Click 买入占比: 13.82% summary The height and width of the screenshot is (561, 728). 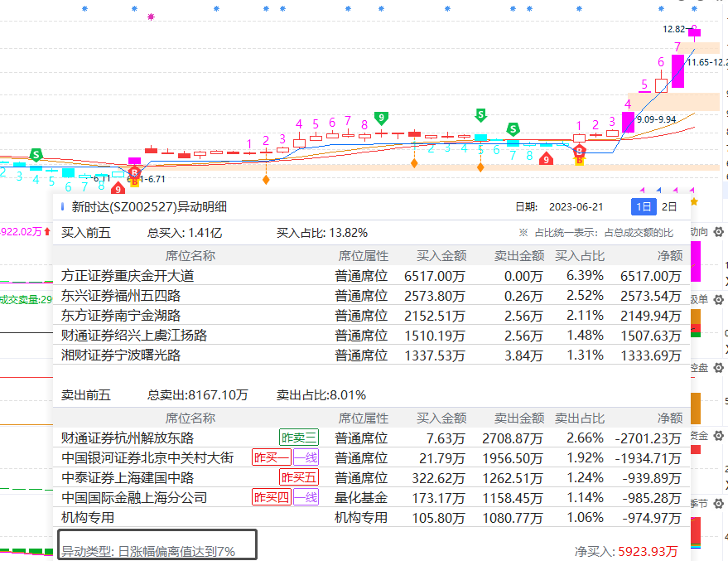322,233
